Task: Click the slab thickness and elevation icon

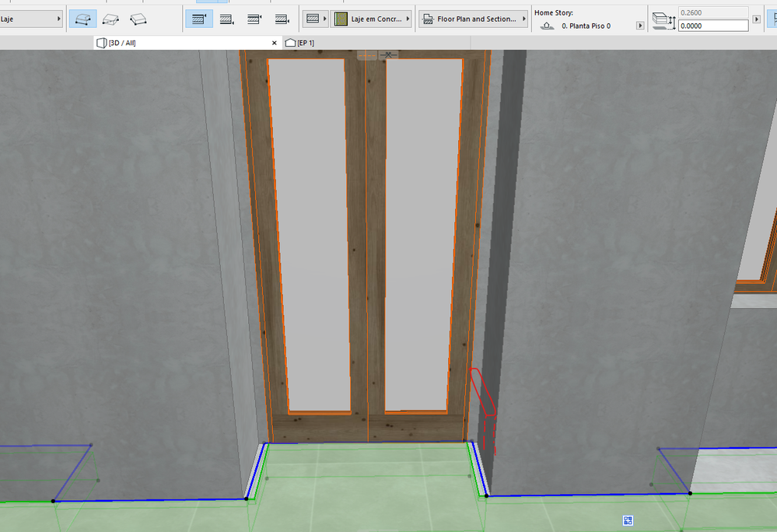Action: (664, 21)
